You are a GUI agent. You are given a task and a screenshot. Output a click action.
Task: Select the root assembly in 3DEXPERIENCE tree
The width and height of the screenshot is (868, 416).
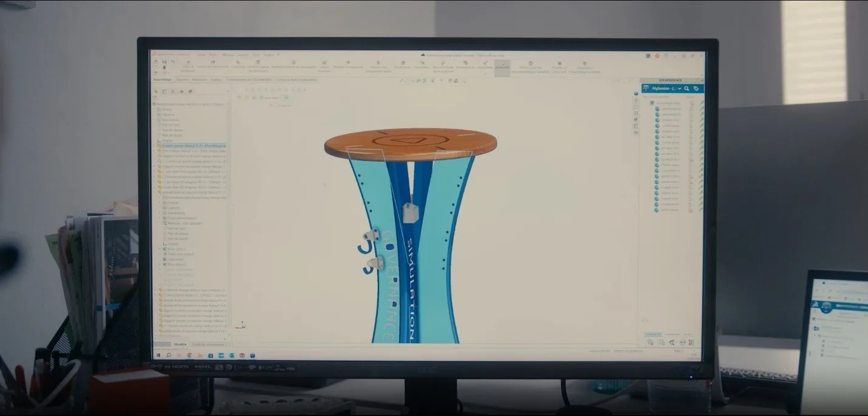(x=668, y=103)
